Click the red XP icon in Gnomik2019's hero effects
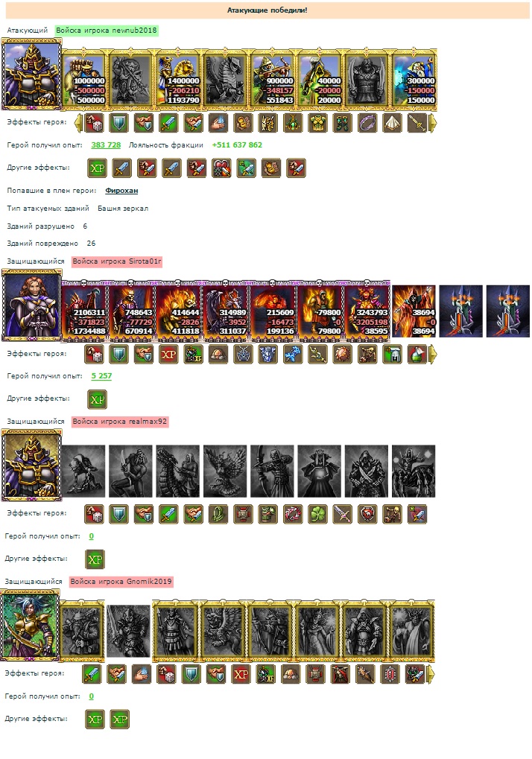This screenshot has width=532, height=759. click(x=241, y=674)
